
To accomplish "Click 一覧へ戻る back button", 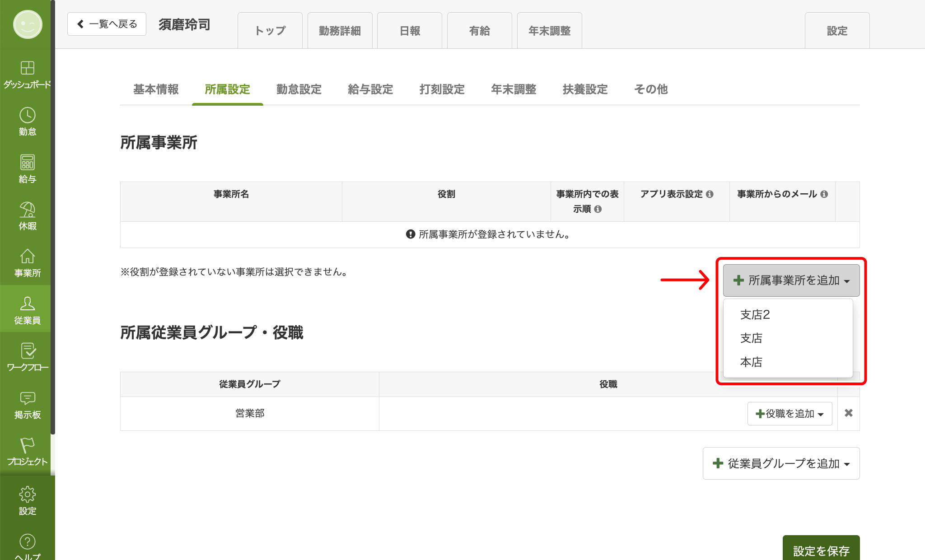I will [107, 24].
